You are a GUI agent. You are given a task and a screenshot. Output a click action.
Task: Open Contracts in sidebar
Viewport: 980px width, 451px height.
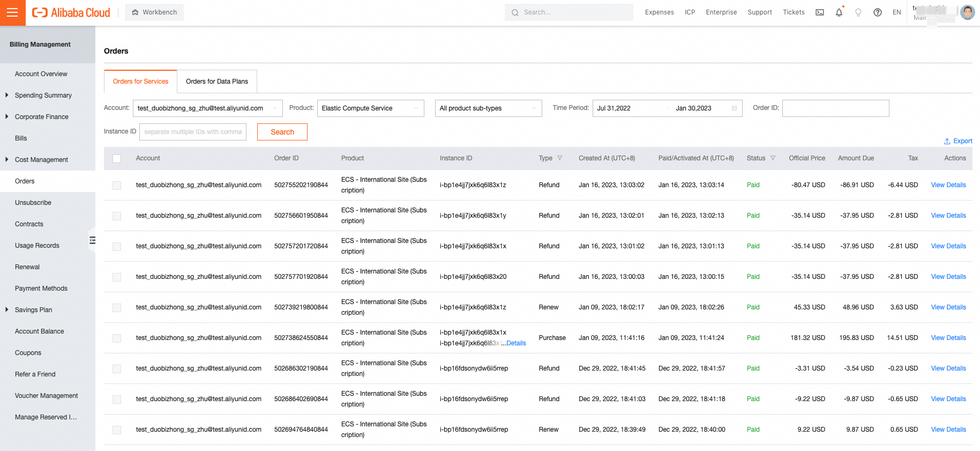[x=29, y=224]
